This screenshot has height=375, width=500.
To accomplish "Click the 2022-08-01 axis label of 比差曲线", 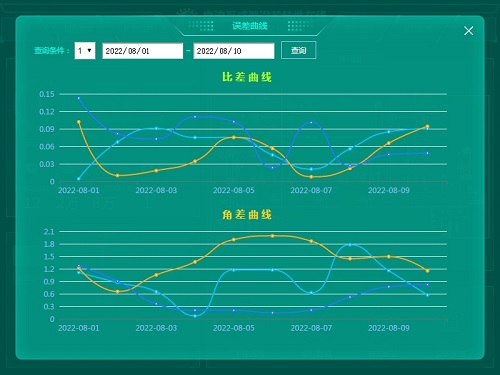I will [79, 190].
